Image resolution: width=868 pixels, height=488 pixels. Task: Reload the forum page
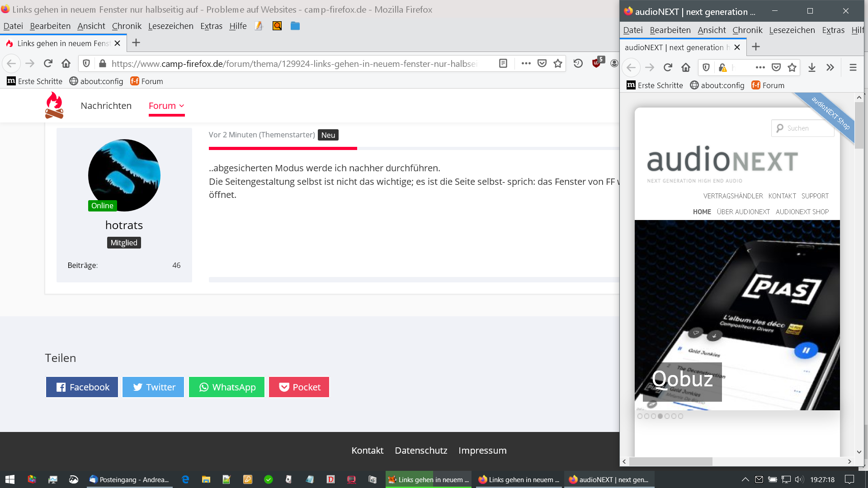48,64
